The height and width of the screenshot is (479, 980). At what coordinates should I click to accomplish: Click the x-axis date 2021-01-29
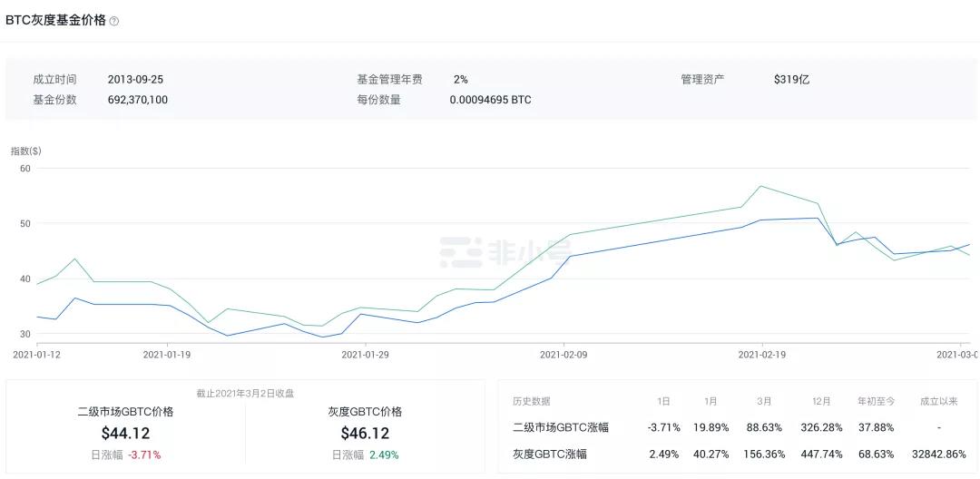(366, 354)
